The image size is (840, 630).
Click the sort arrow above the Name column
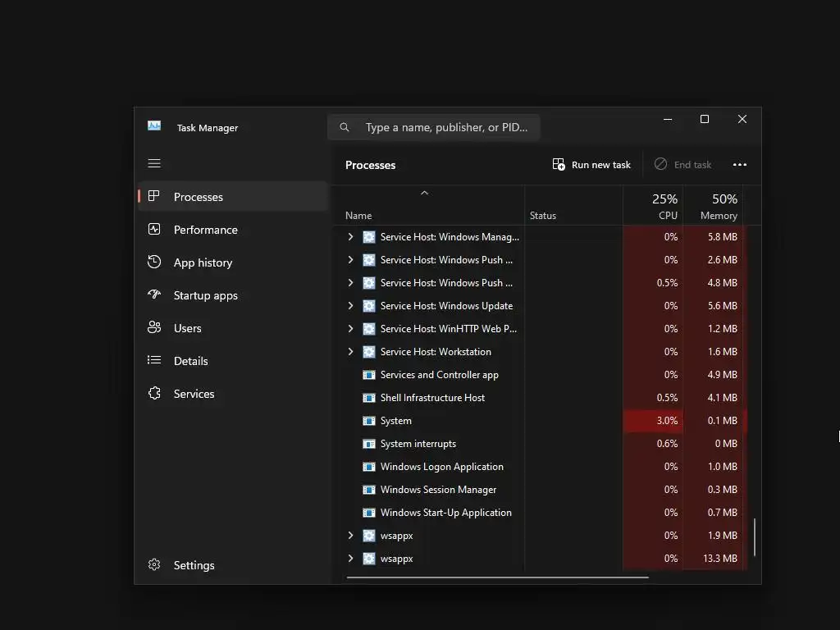(424, 193)
